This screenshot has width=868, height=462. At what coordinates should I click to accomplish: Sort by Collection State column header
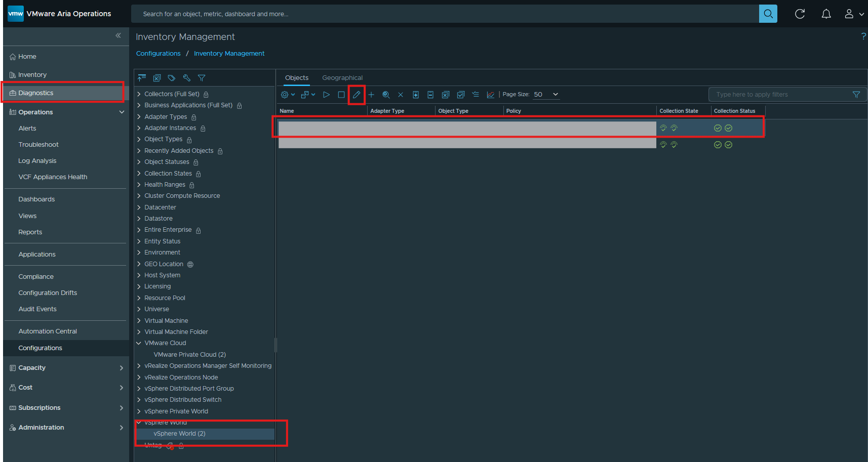tap(679, 111)
